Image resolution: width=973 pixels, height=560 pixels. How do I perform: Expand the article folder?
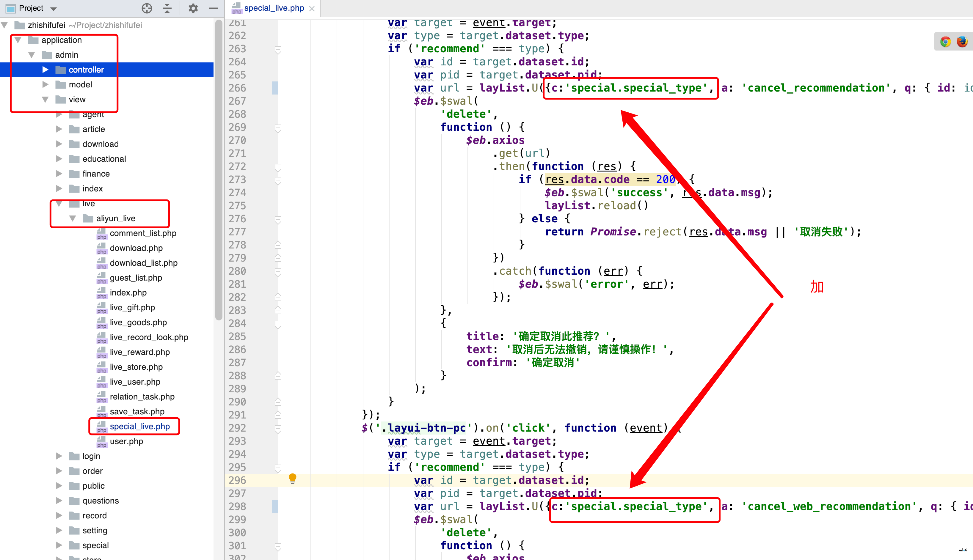pyautogui.click(x=59, y=129)
